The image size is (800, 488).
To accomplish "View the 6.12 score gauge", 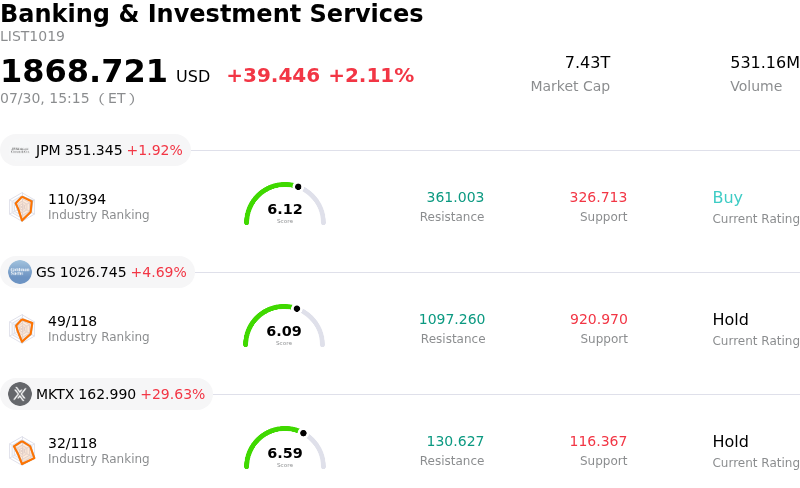I will tap(285, 204).
